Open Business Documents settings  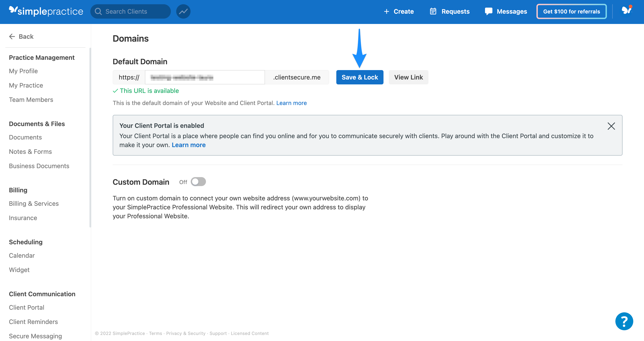[x=39, y=166]
